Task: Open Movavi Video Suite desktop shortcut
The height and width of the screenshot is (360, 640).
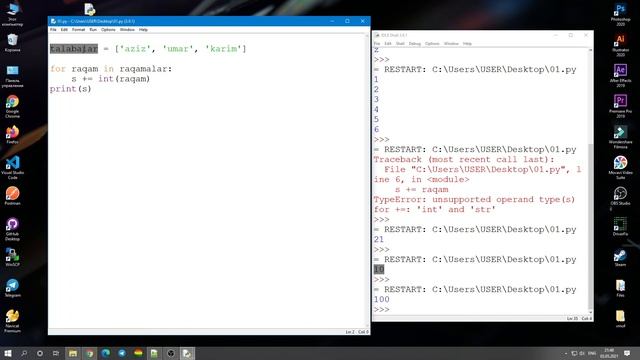Action: pyautogui.click(x=620, y=167)
